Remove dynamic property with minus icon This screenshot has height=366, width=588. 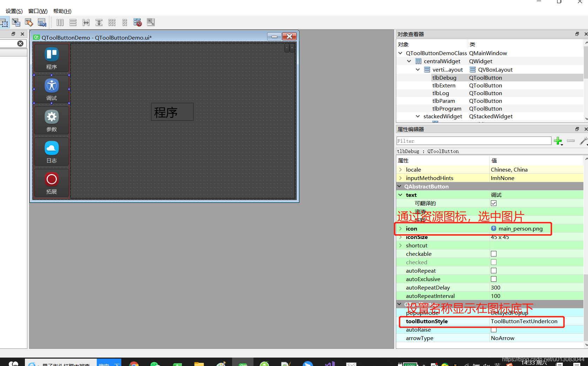point(571,141)
